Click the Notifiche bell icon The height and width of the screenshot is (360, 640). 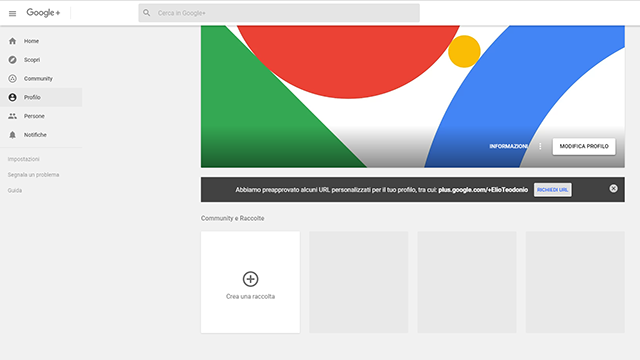13,135
